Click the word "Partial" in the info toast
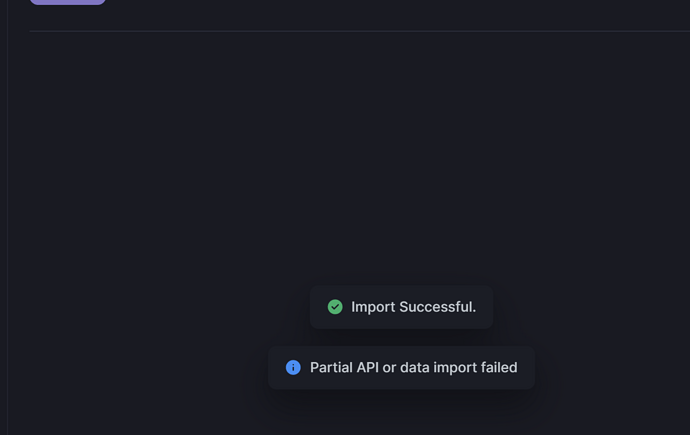The image size is (690, 435). [x=331, y=367]
